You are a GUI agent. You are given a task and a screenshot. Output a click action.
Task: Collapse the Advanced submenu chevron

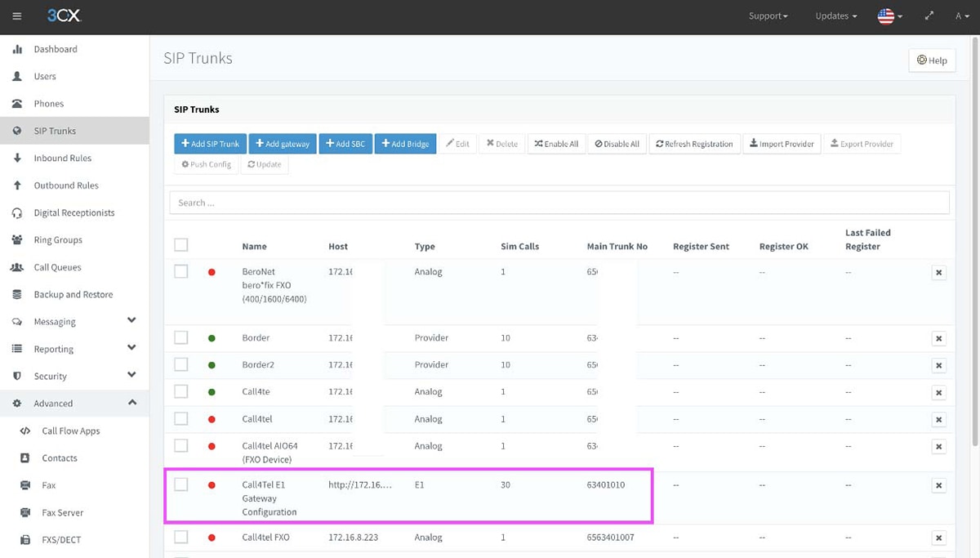click(131, 403)
